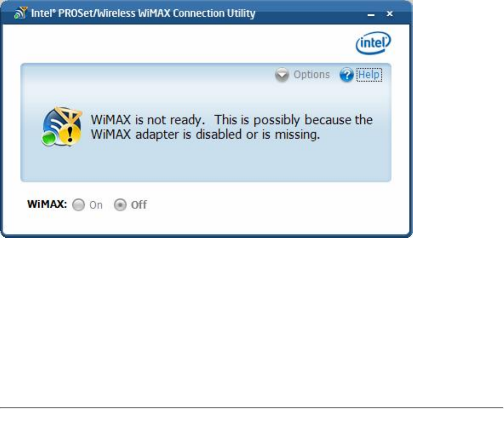Click the WiMAX warning status icon
The image size is (504, 446).
(62, 126)
